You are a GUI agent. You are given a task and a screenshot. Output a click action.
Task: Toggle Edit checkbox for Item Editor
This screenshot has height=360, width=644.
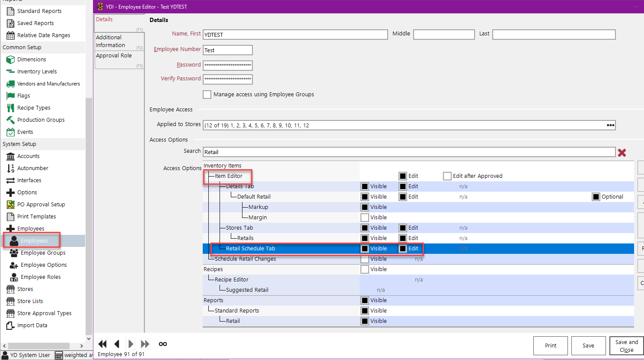pyautogui.click(x=403, y=176)
